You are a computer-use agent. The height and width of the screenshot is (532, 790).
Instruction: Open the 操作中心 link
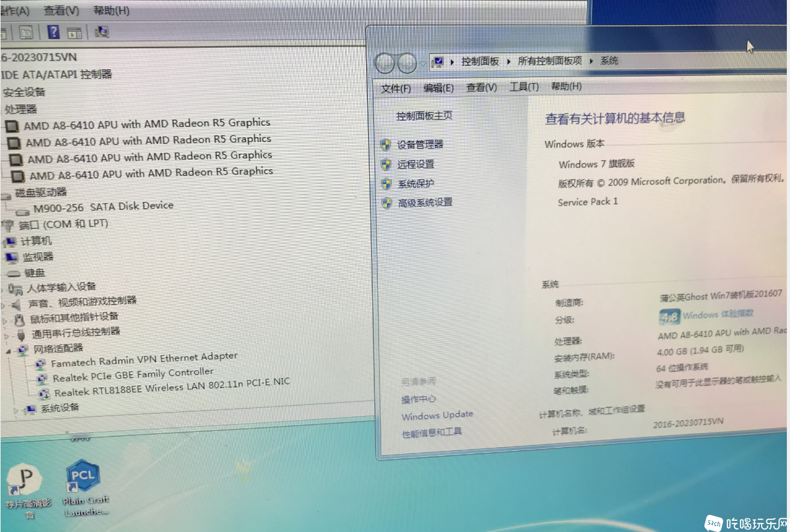(x=419, y=399)
